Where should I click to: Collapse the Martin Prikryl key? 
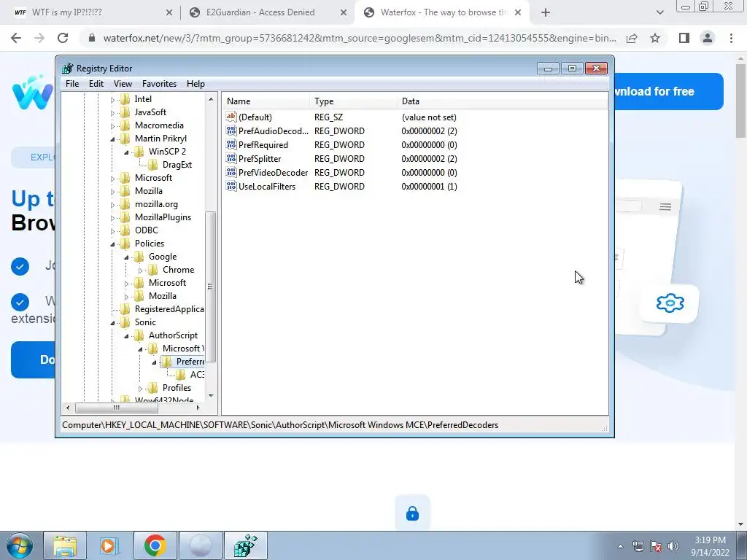(x=112, y=139)
